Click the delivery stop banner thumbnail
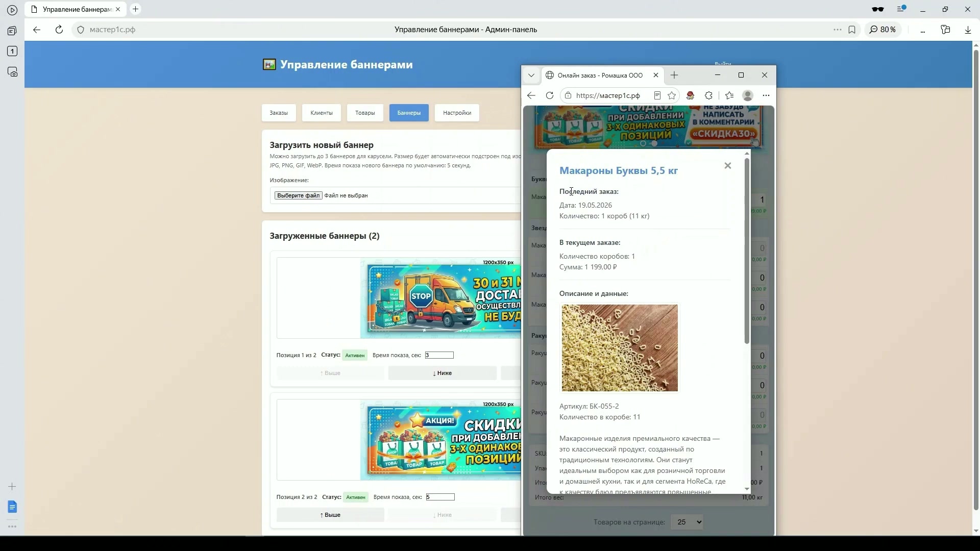The height and width of the screenshot is (551, 980). (x=440, y=298)
